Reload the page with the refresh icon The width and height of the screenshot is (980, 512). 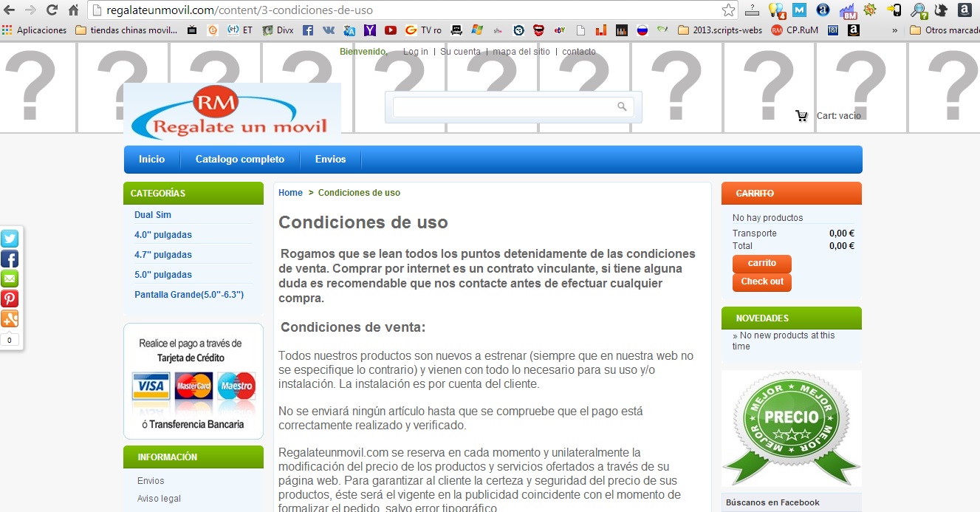tap(52, 10)
